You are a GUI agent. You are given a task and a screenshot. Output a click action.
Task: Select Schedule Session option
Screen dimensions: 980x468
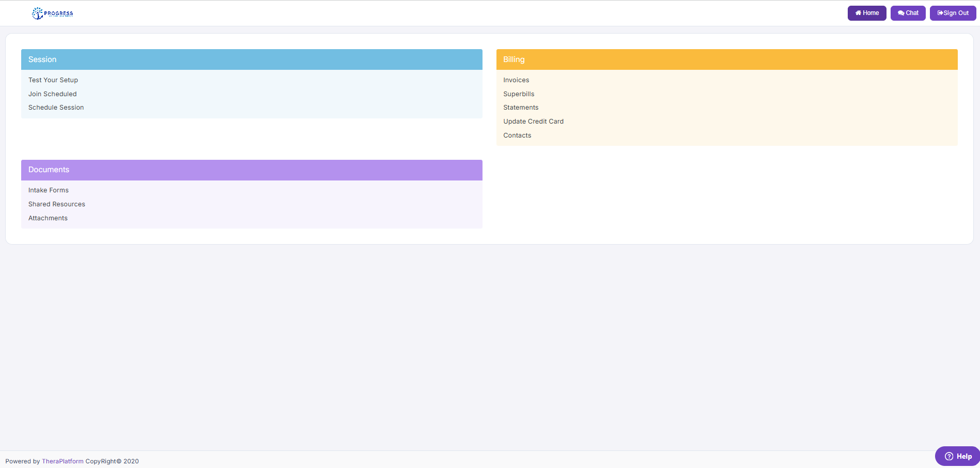pyautogui.click(x=56, y=108)
